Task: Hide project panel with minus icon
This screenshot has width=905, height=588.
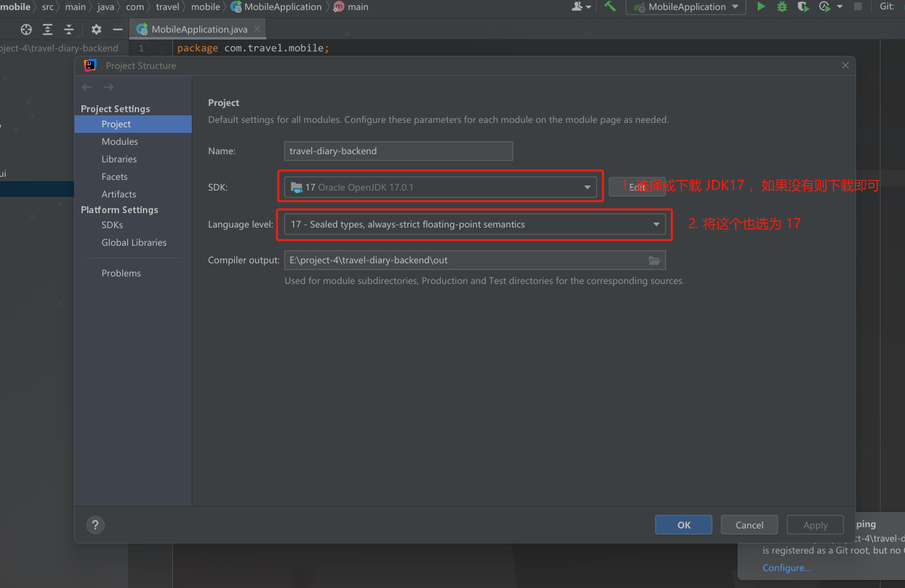Action: point(117,29)
